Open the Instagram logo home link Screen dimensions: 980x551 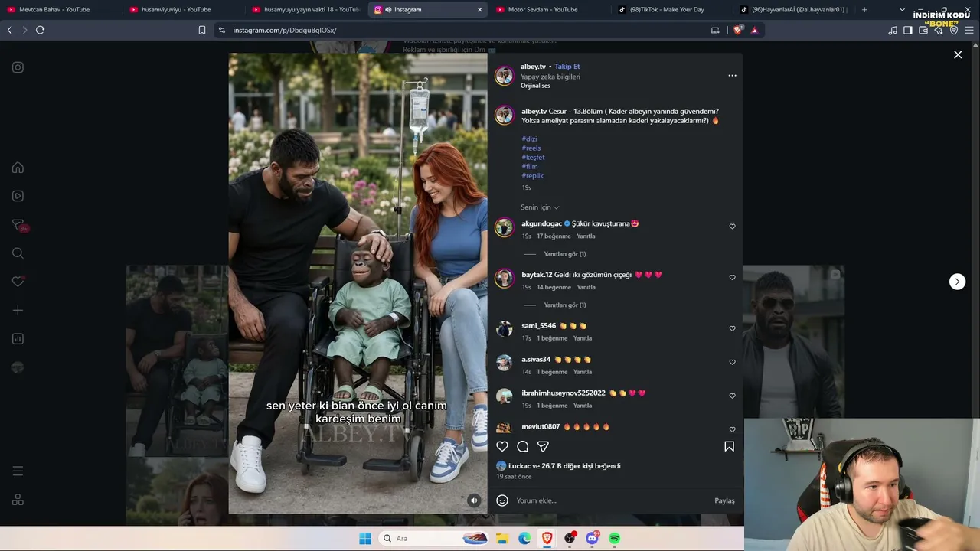(18, 67)
